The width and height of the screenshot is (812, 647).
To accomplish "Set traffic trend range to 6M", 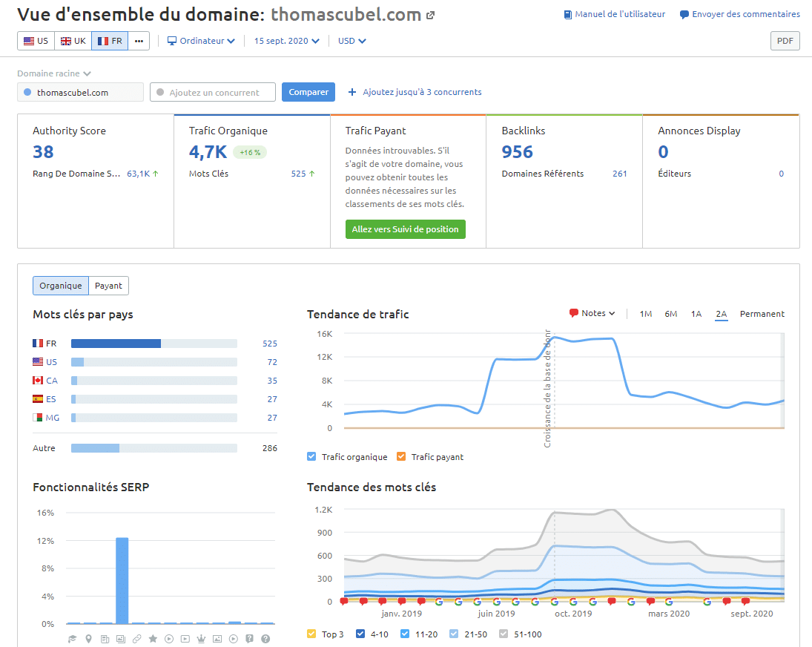I will [x=670, y=314].
